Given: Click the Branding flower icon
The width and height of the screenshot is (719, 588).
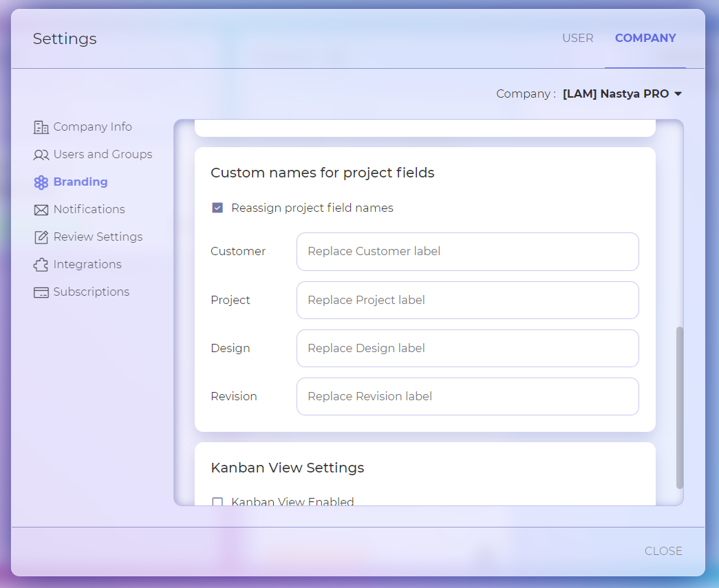Looking at the screenshot, I should [x=41, y=182].
